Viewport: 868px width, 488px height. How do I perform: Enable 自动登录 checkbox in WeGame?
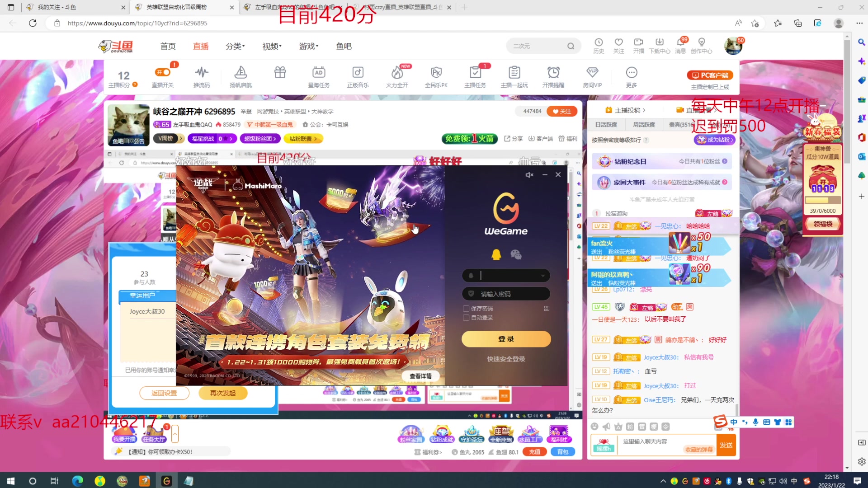[466, 318]
